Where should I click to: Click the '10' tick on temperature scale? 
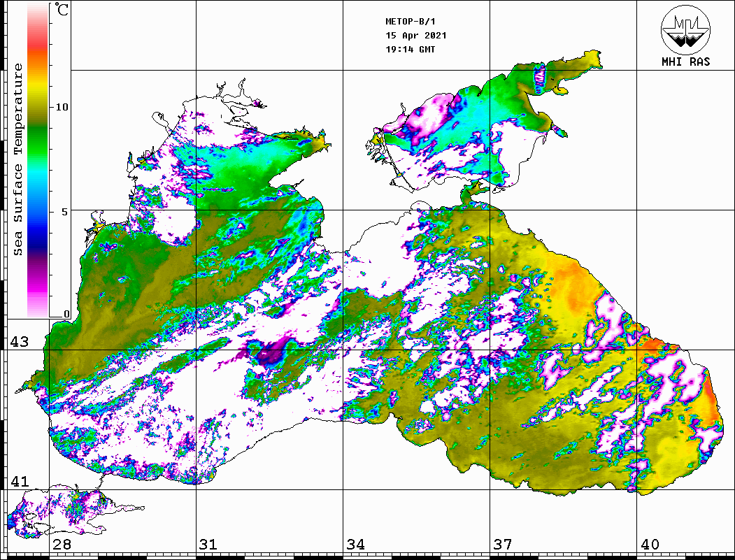62,107
